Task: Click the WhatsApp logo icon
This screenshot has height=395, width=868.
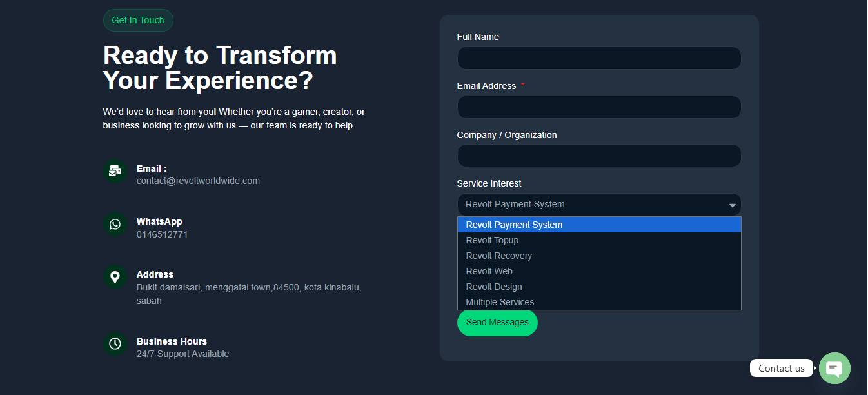Action: (115, 224)
